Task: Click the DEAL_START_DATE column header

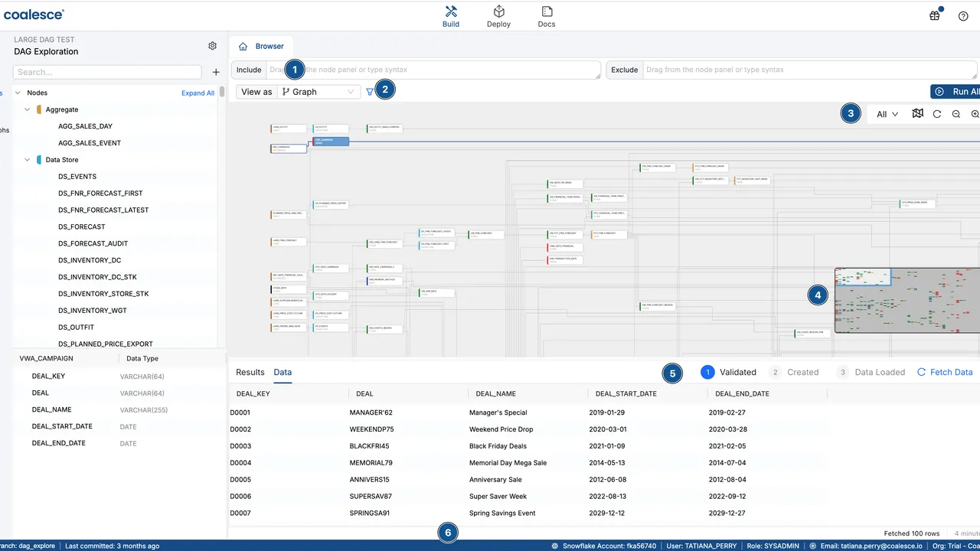Action: click(x=627, y=394)
